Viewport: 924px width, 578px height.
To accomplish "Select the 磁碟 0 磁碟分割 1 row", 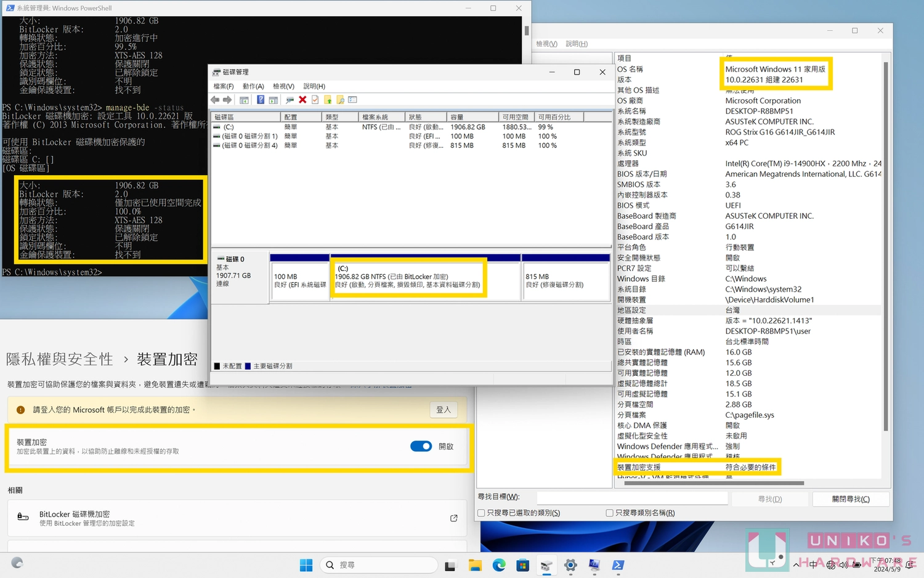I will tap(411, 136).
